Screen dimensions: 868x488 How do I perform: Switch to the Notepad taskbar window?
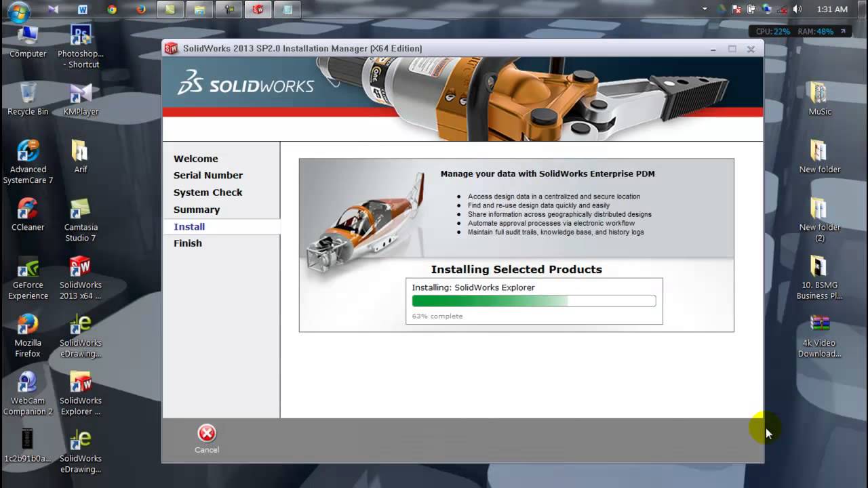(288, 9)
